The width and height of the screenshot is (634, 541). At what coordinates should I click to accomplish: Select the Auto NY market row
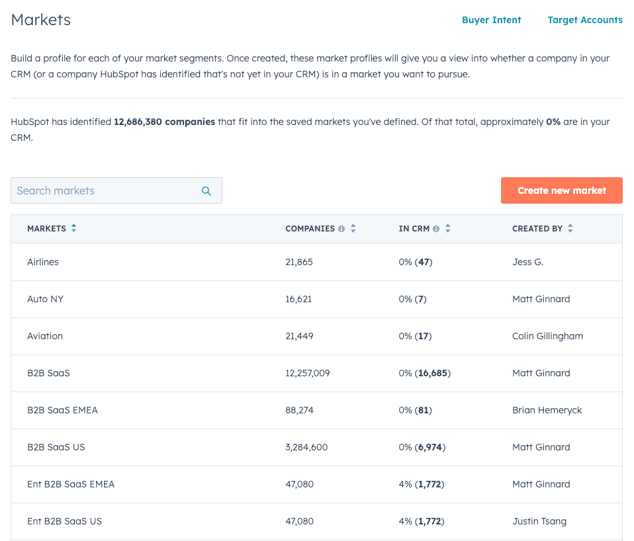[45, 299]
